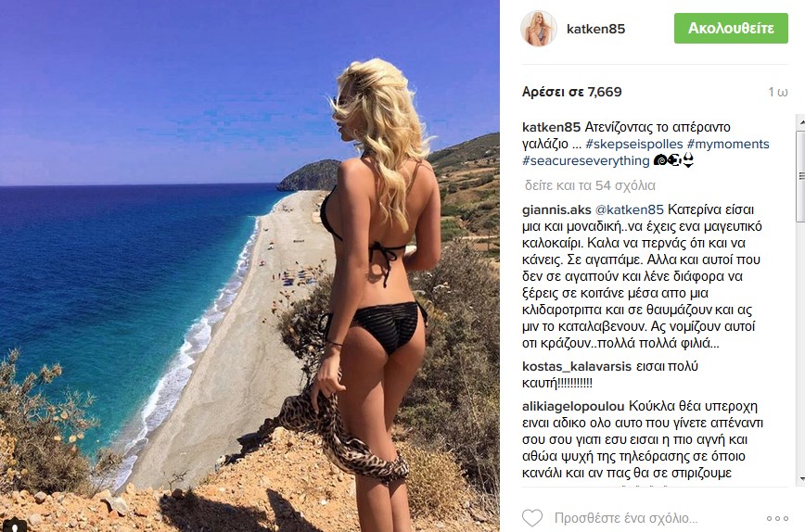The width and height of the screenshot is (805, 532).
Task: Click the heart like icon
Action: [x=532, y=518]
